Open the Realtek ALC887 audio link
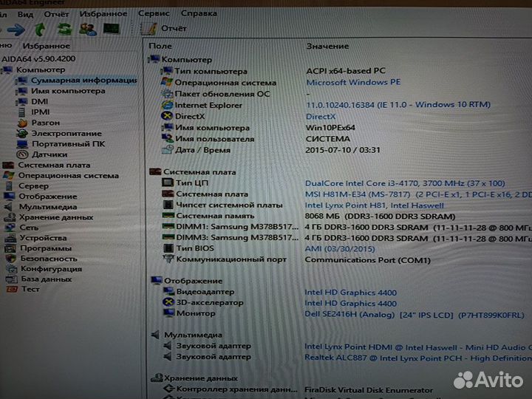Viewport: 532px width, 399px height. (418, 358)
